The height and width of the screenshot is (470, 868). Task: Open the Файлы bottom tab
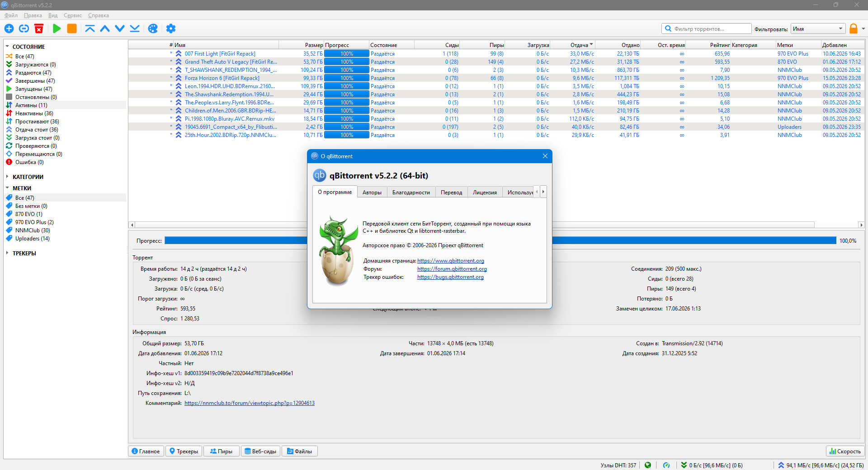tap(299, 451)
